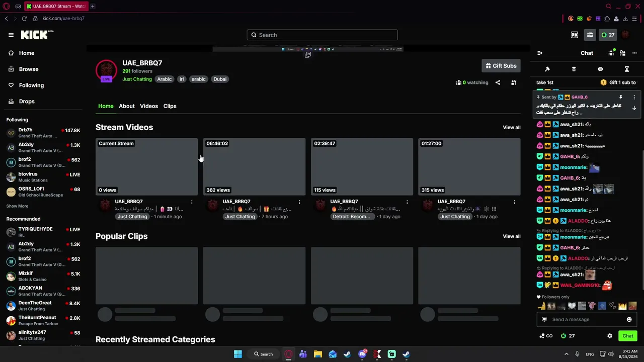Click the 27 Kicks balance button

coord(608,35)
